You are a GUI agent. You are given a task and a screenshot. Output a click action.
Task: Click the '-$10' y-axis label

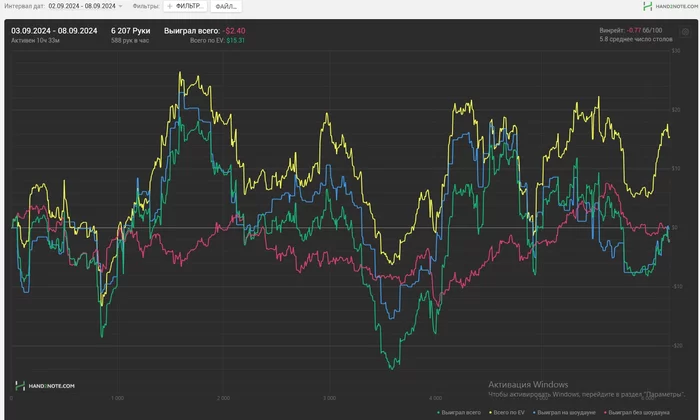677,286
